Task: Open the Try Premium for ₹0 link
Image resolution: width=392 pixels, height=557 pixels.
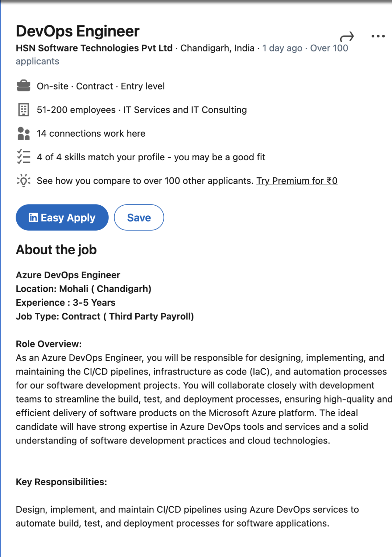Action: pyautogui.click(x=297, y=181)
